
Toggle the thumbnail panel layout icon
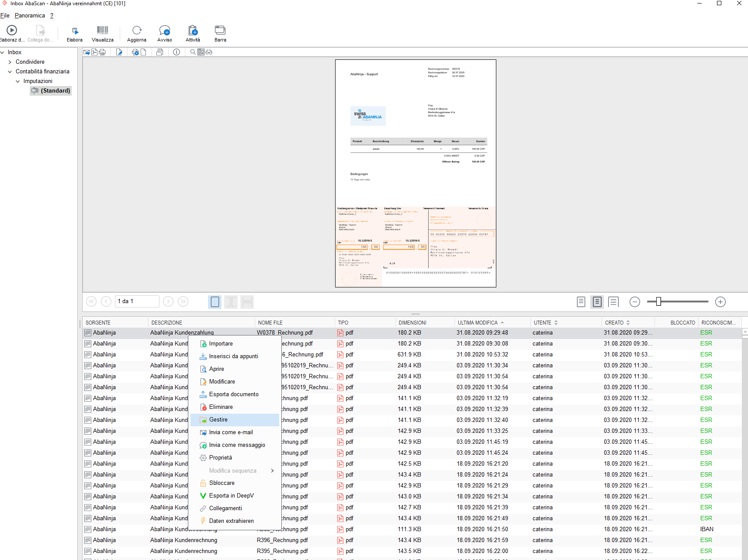(x=201, y=52)
